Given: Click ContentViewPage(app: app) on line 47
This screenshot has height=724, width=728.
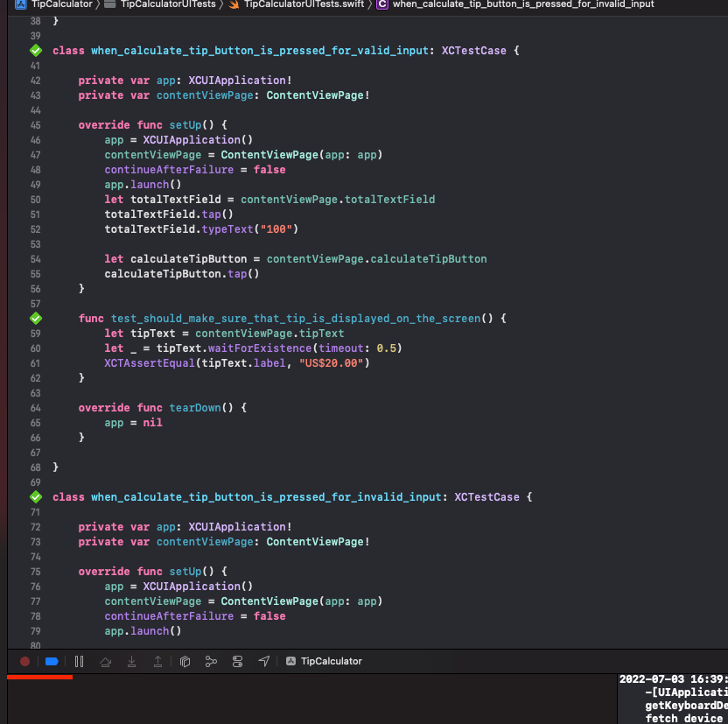Looking at the screenshot, I should click(x=302, y=155).
